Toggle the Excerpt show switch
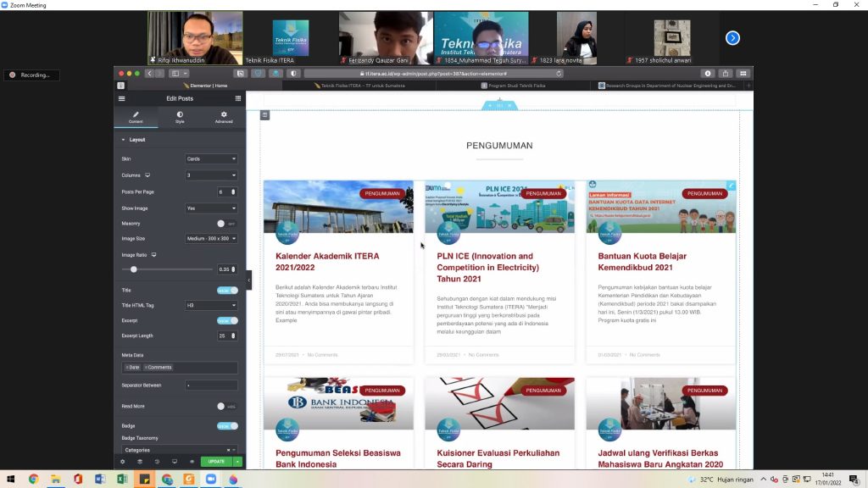 point(227,321)
